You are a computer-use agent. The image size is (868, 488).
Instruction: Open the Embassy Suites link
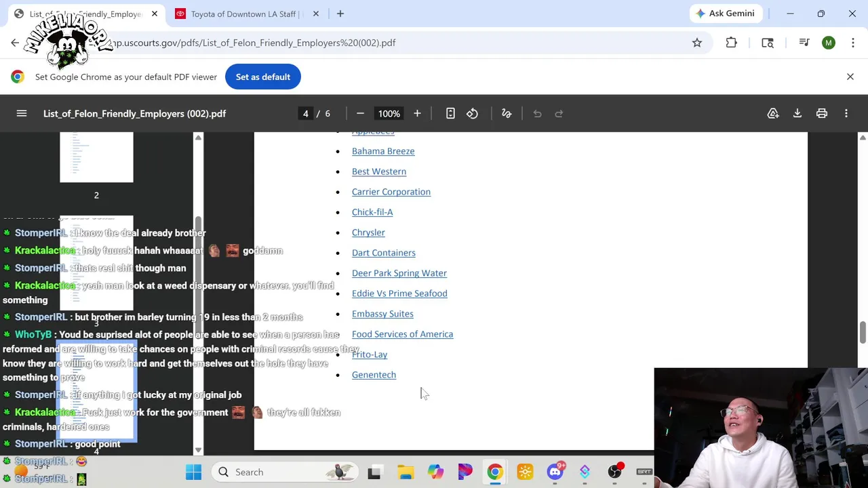pyautogui.click(x=382, y=314)
